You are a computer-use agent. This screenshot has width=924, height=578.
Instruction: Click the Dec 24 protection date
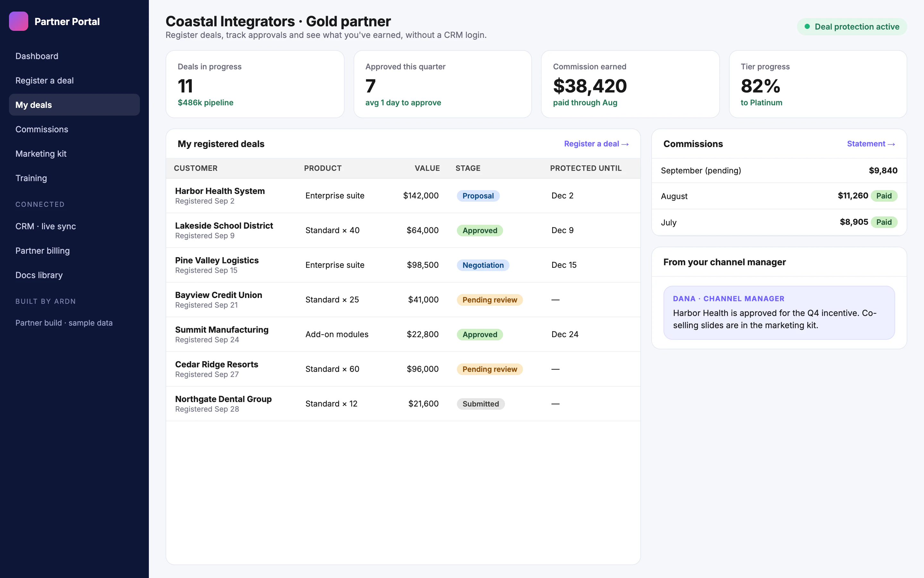coord(565,335)
